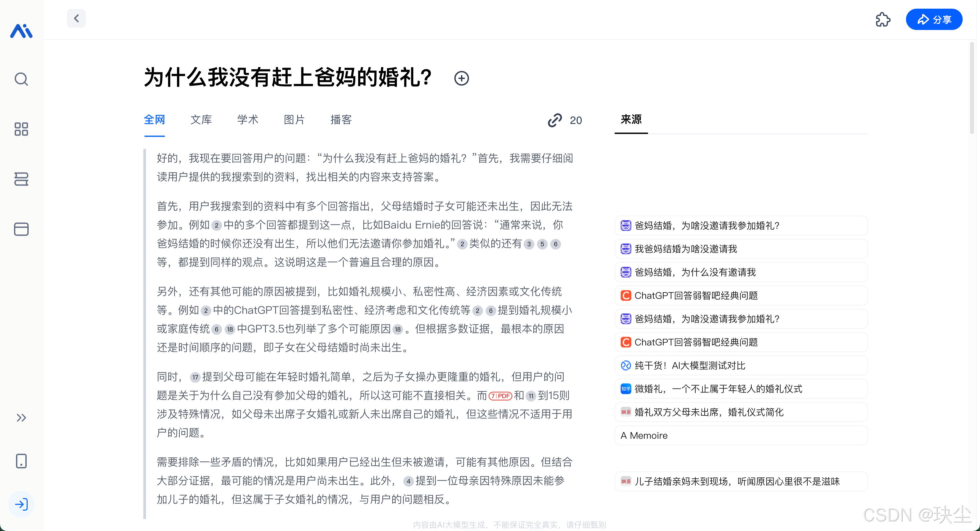Switch to the 文库 tab
The width and height of the screenshot is (980, 531).
click(201, 120)
